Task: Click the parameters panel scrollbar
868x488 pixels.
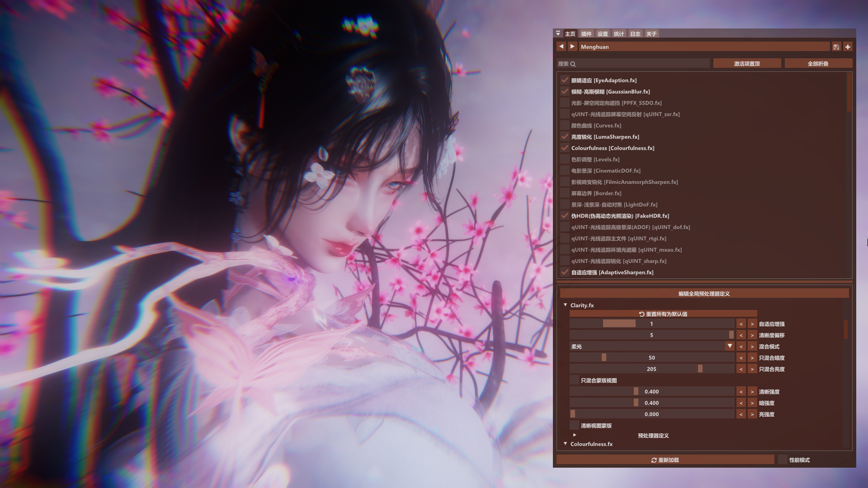Action: click(845, 329)
